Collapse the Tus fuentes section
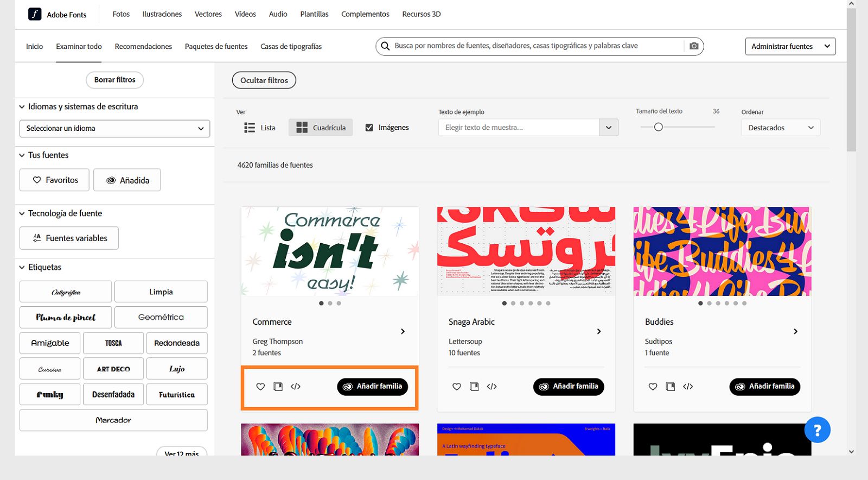 [x=44, y=155]
